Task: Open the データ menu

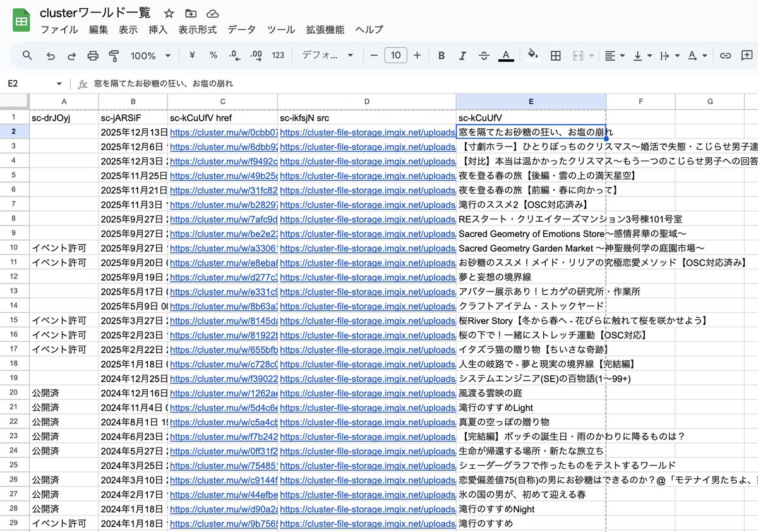Action: (x=242, y=30)
